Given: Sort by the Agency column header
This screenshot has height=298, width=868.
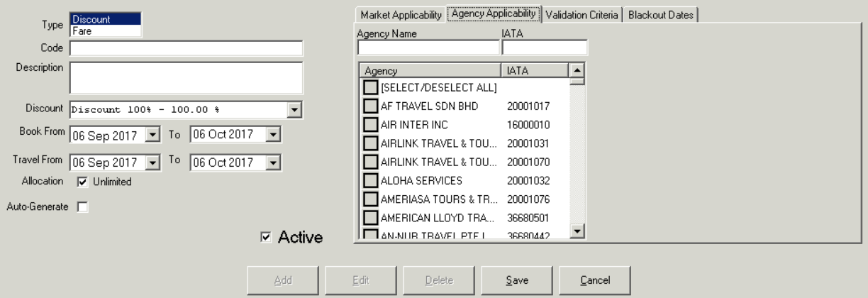Looking at the screenshot, I should pos(430,70).
